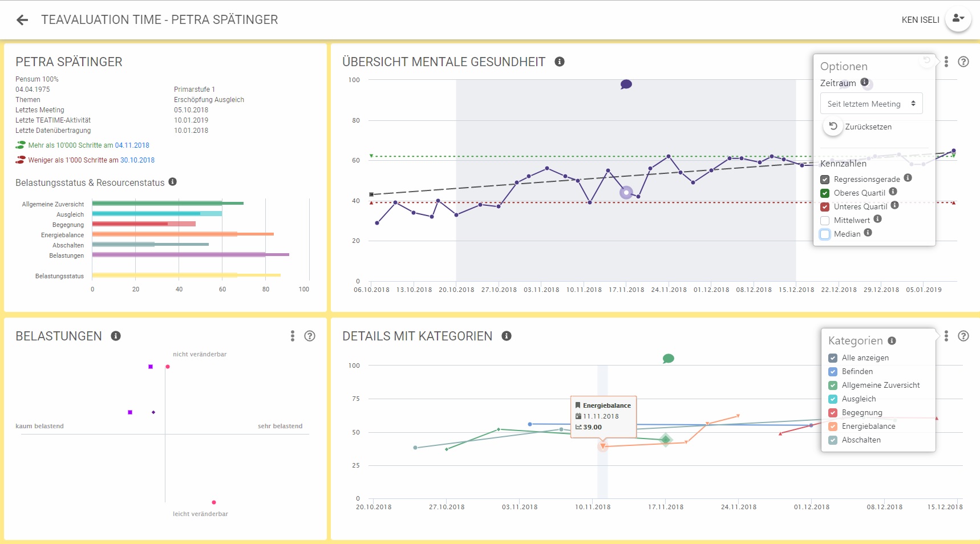980x544 pixels.
Task: Open three-dot menu of mental health overview
Action: [x=946, y=62]
